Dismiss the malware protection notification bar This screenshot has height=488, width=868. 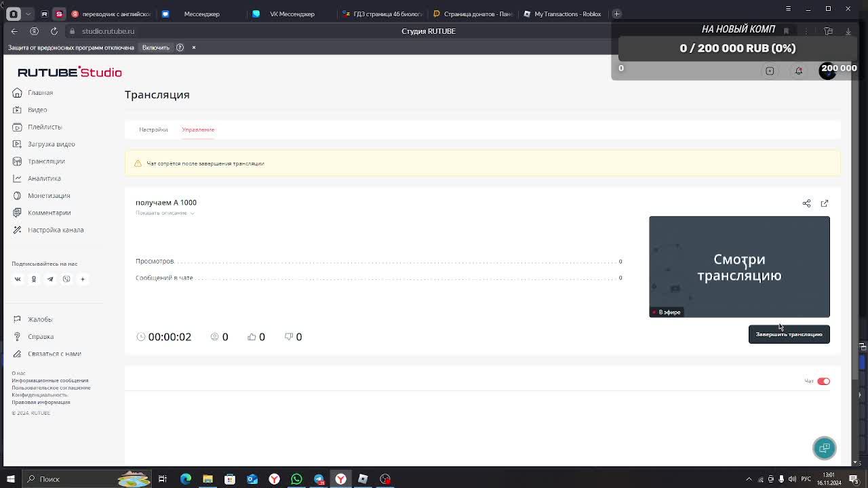click(193, 47)
